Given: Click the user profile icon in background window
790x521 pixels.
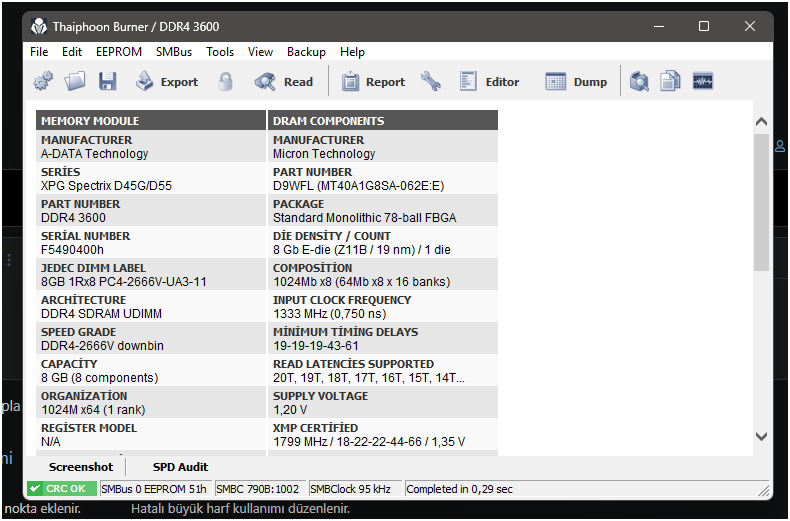Looking at the screenshot, I should tap(780, 146).
